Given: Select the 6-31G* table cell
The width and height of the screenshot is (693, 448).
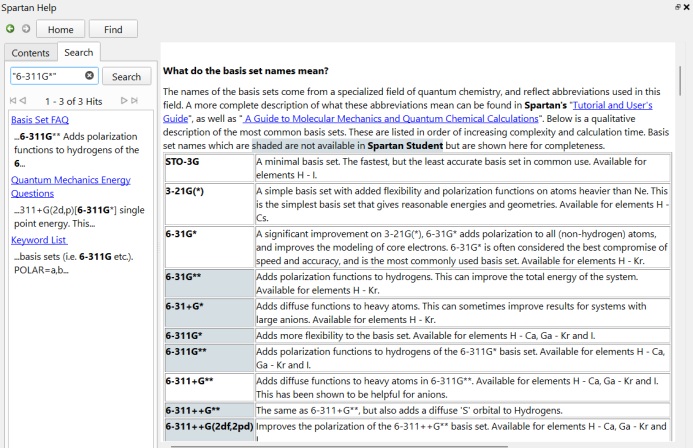Looking at the screenshot, I should 209,247.
